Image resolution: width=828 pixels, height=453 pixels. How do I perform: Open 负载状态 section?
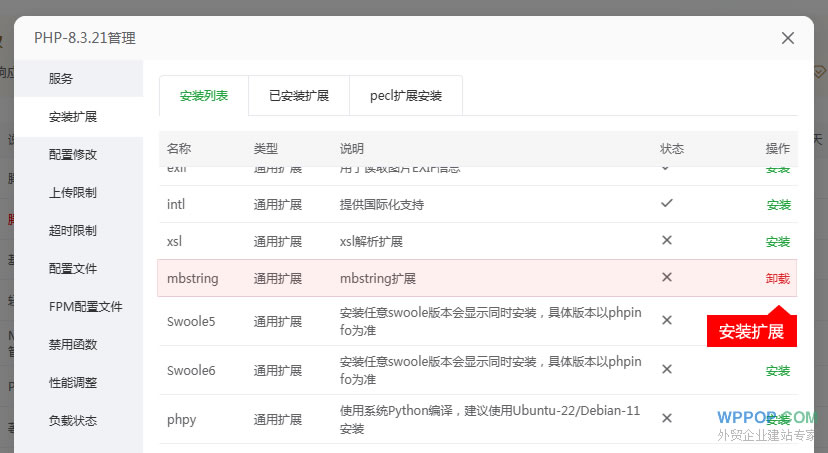tap(79, 421)
